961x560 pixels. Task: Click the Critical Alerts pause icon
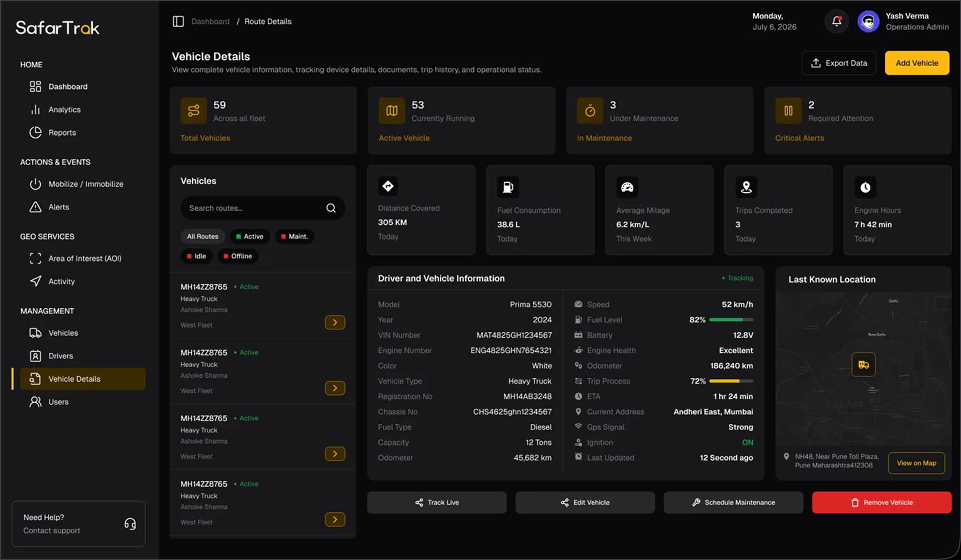tap(788, 111)
